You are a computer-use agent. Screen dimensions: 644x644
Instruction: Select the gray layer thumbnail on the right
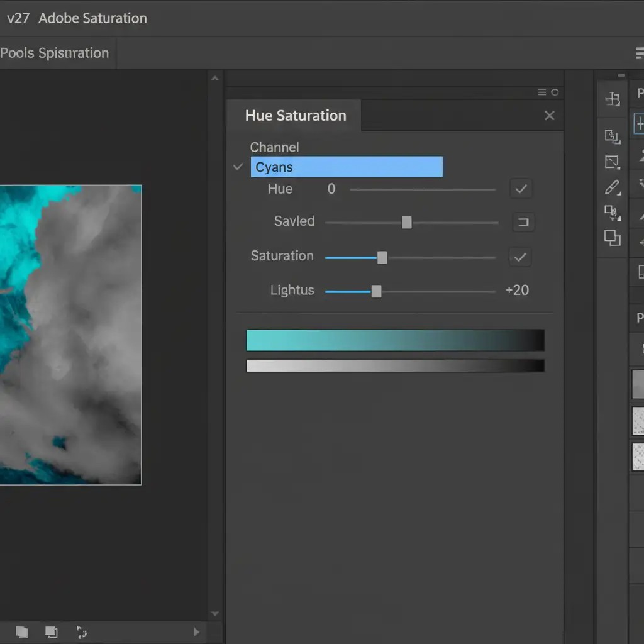pos(638,384)
